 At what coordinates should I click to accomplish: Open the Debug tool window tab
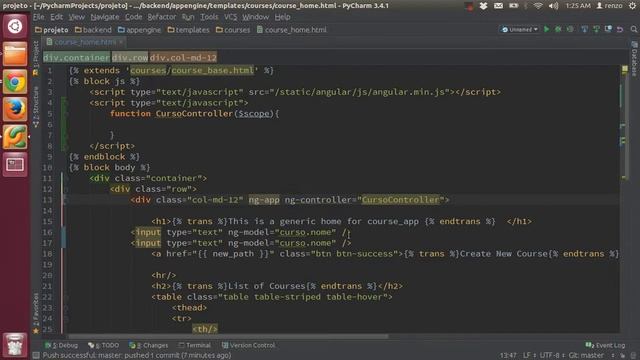click(x=61, y=345)
